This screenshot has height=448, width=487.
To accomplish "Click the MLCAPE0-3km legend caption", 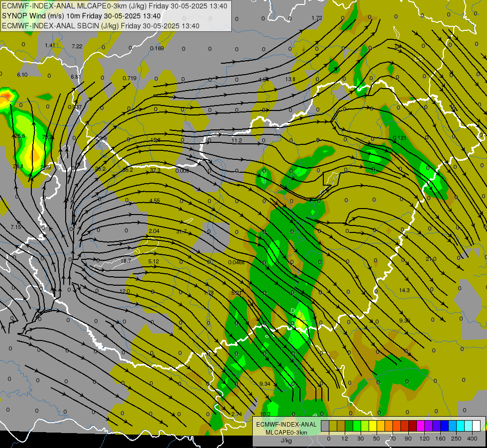I will coord(287,433).
